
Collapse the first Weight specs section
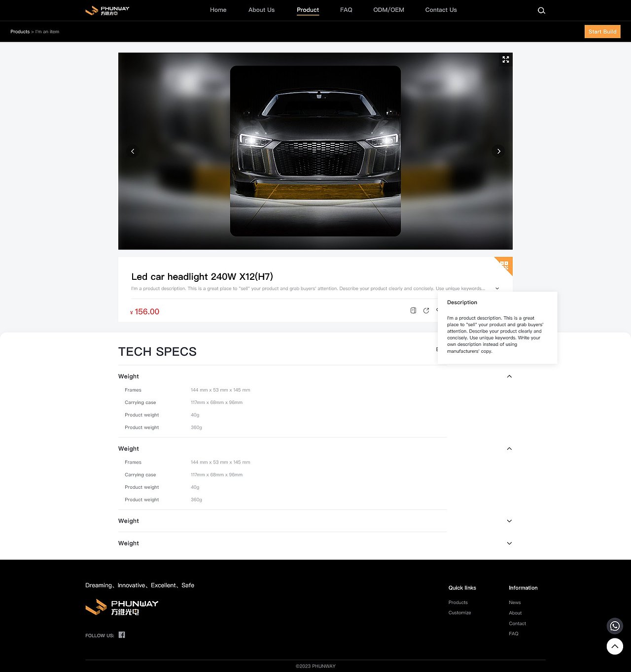509,376
